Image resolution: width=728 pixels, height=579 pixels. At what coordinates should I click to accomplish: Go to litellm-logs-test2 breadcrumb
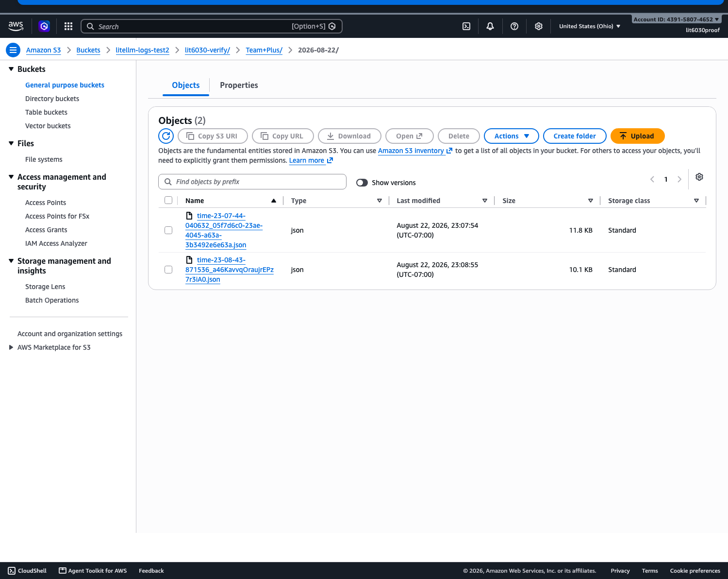[x=142, y=50]
